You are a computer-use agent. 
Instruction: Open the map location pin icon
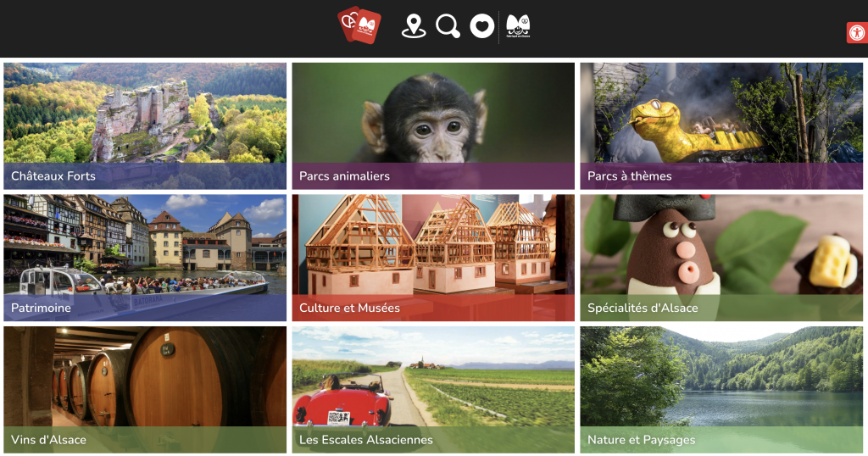[414, 26]
